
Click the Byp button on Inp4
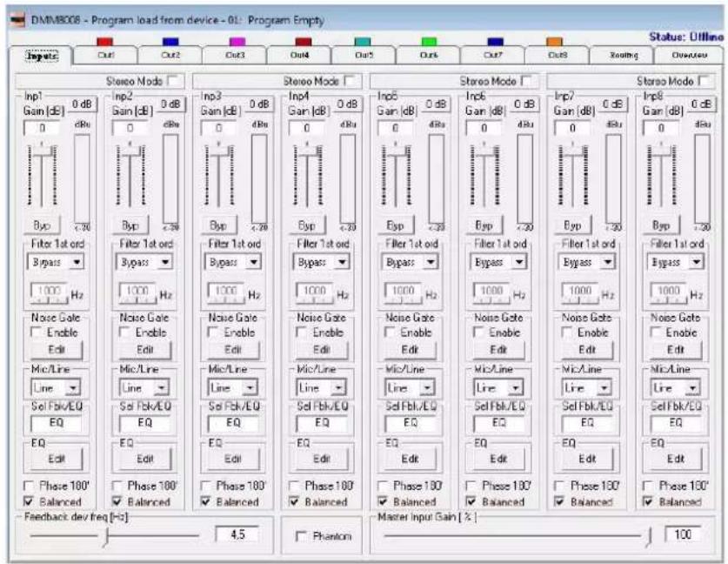pyautogui.click(x=307, y=225)
